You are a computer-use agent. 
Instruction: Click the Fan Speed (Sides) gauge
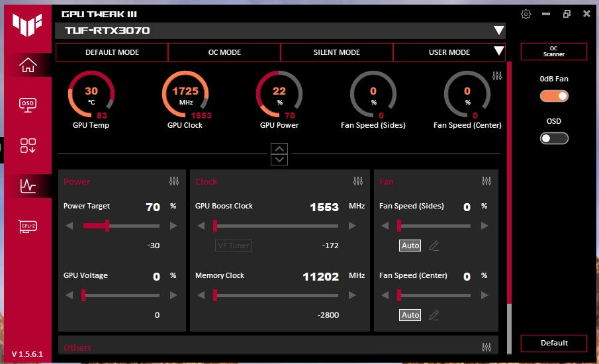point(373,95)
